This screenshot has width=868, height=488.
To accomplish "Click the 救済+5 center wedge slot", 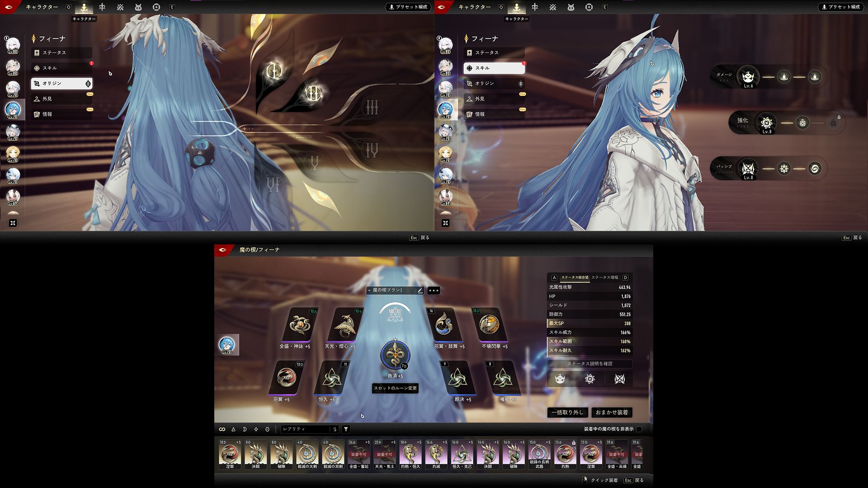I will tap(395, 355).
